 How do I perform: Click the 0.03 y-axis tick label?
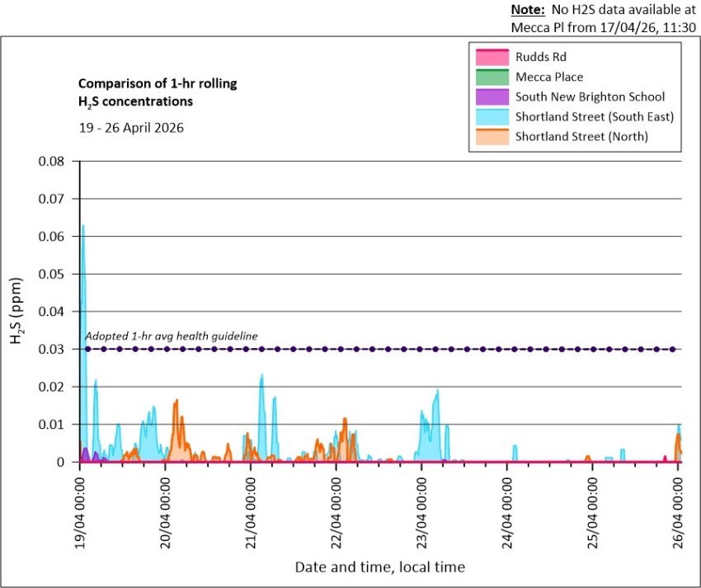tap(51, 349)
